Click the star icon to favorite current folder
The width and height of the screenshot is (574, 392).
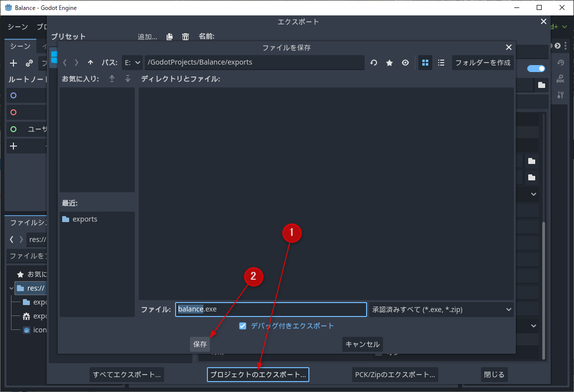[389, 63]
